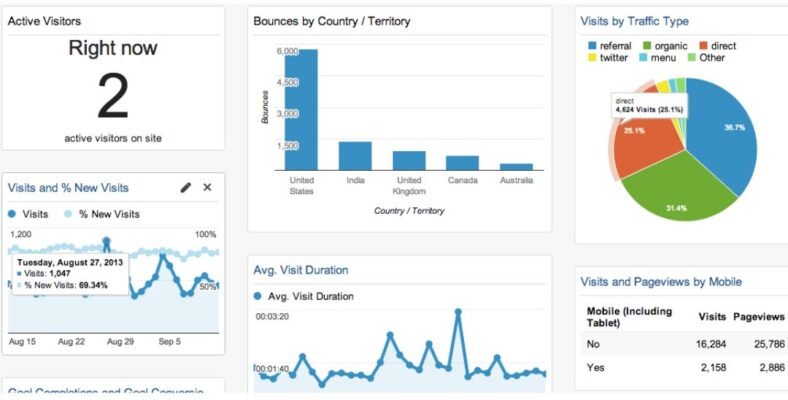Open the Visits and % New Visits widget title
This screenshot has width=788, height=400.
tap(68, 188)
